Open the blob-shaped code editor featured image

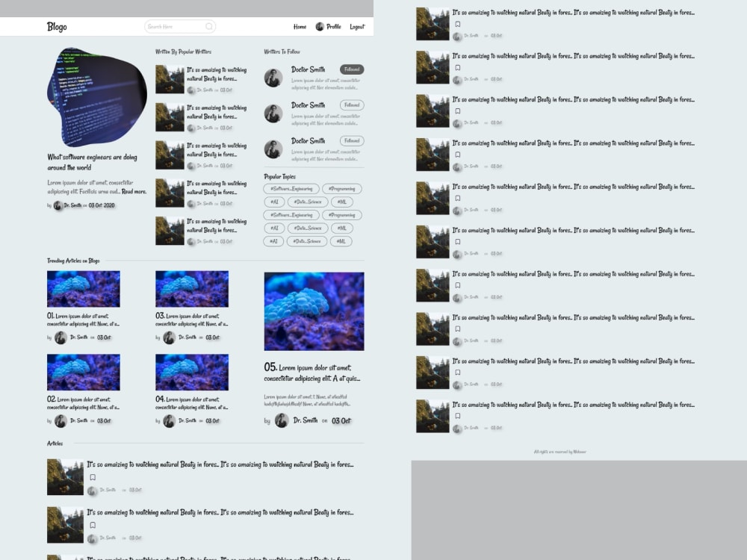[96, 96]
